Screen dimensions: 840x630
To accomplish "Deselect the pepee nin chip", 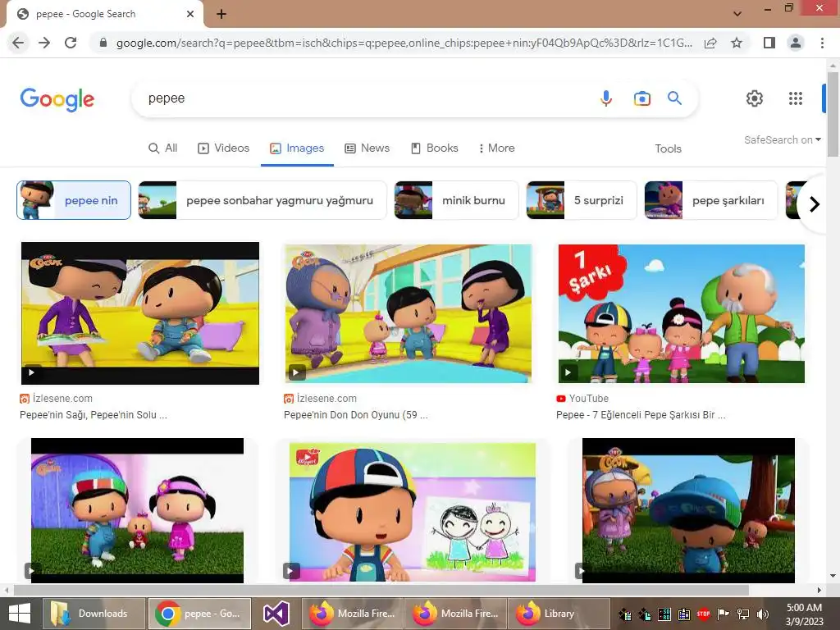I will (x=73, y=200).
